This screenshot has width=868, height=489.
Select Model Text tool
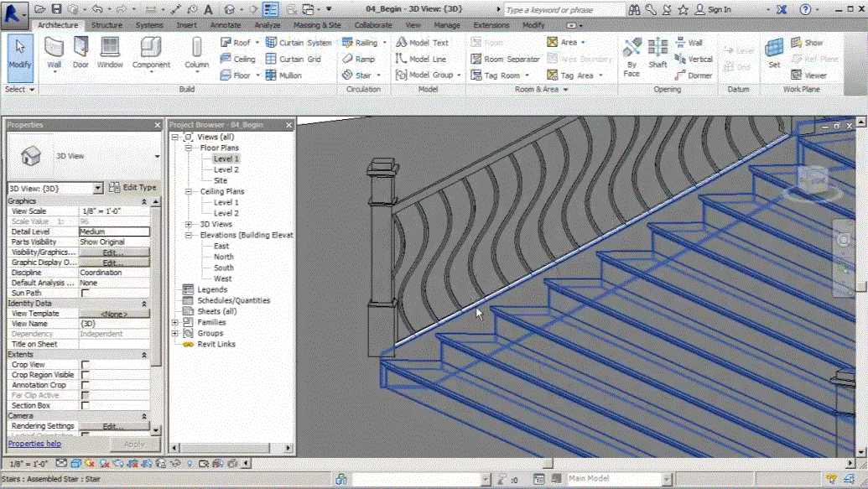(x=422, y=43)
